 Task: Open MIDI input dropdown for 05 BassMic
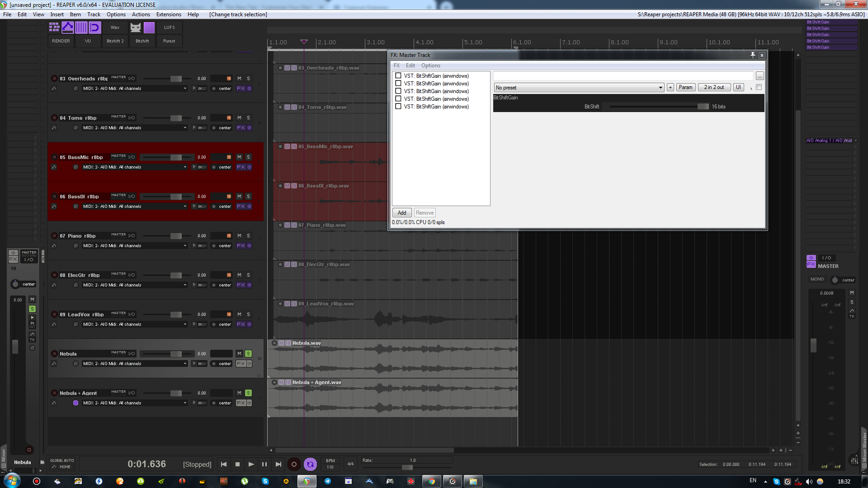pyautogui.click(x=134, y=167)
